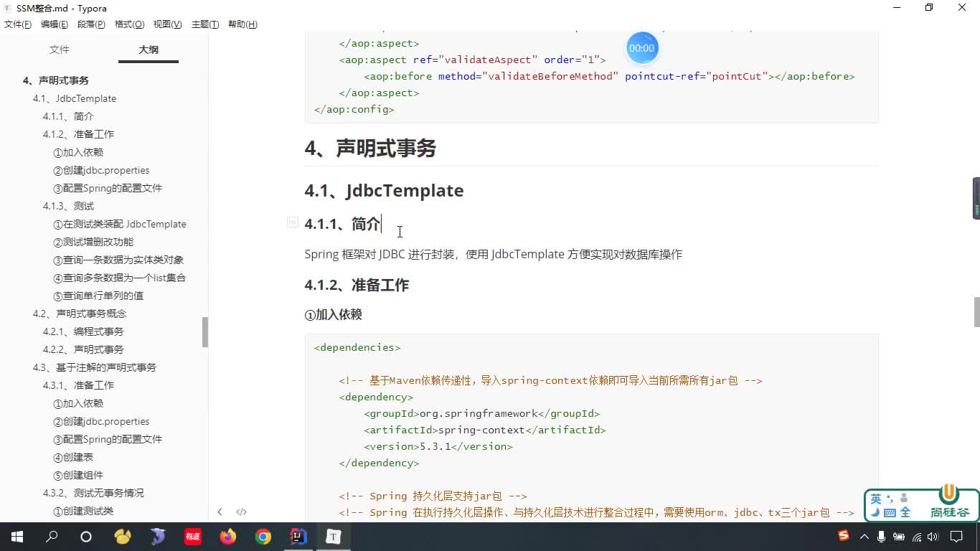This screenshot has height=551, width=980.
Task: Open outline 4.2.2、声明式事务
Action: 83,349
